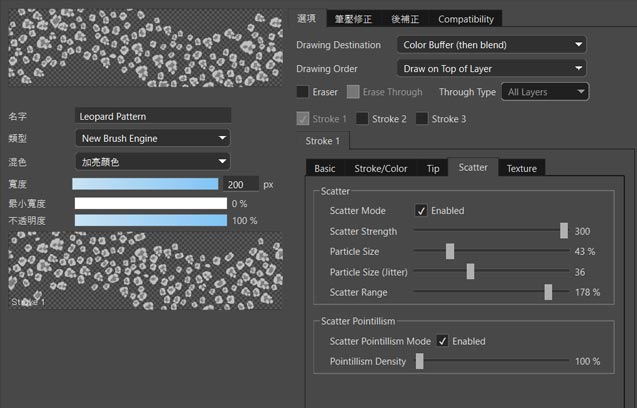Toggle the Eraser checkbox

[303, 92]
